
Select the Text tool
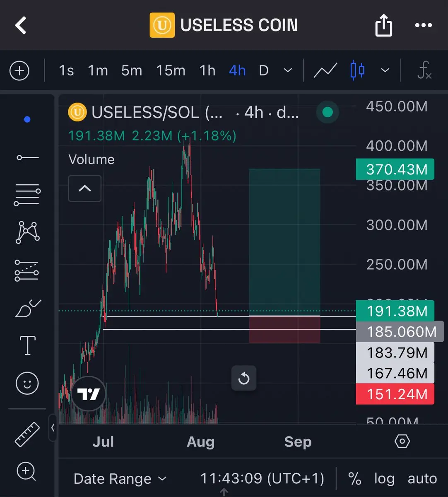point(27,345)
